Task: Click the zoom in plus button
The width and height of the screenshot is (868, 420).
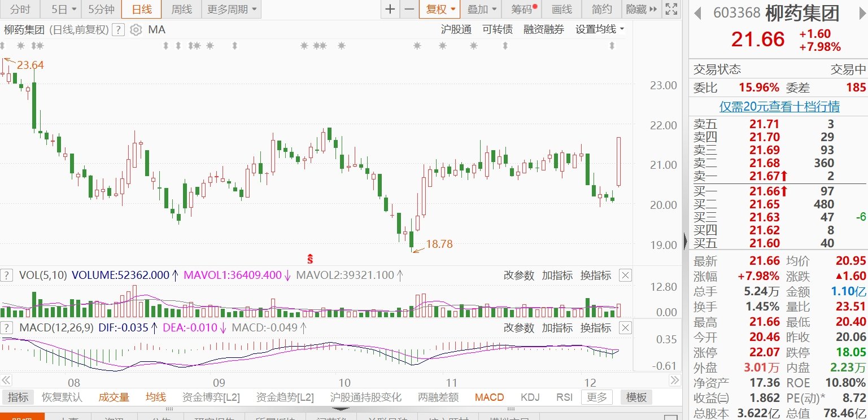Action: 390,10
